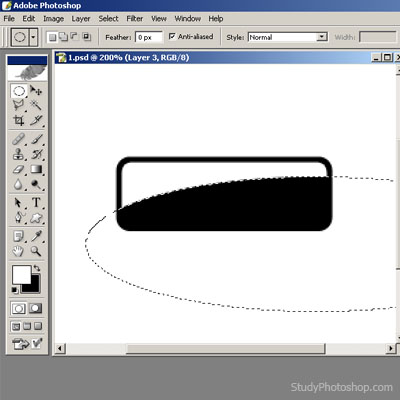Screen dimensions: 400x400
Task: Click the current tool preset icon in options bar
Action: (x=19, y=37)
